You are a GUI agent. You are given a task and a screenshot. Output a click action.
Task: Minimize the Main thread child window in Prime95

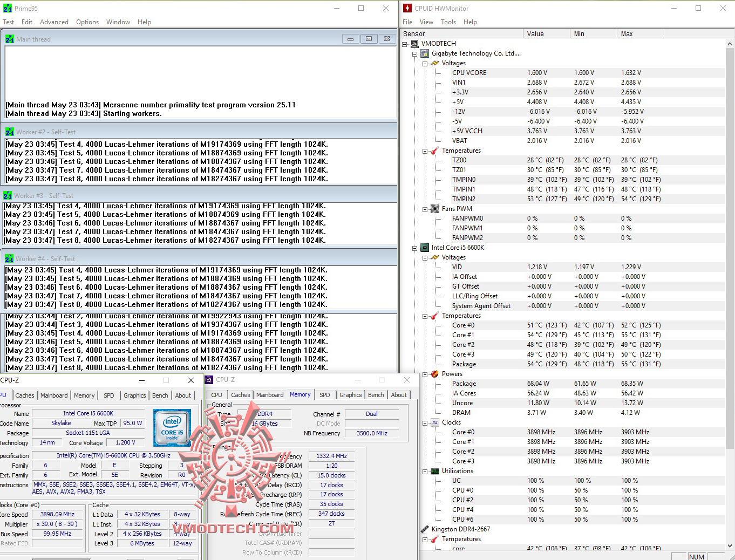(x=350, y=39)
